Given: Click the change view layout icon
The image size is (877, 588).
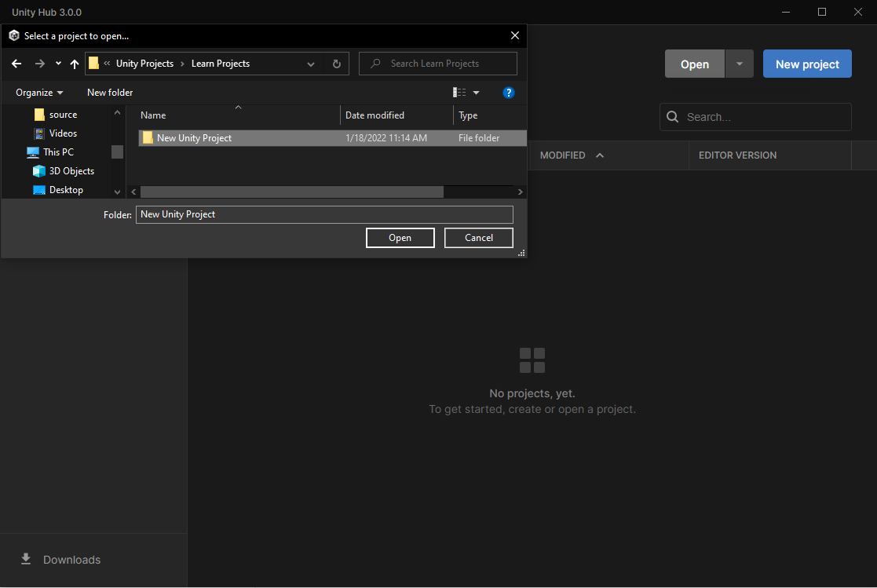Looking at the screenshot, I should coord(459,93).
